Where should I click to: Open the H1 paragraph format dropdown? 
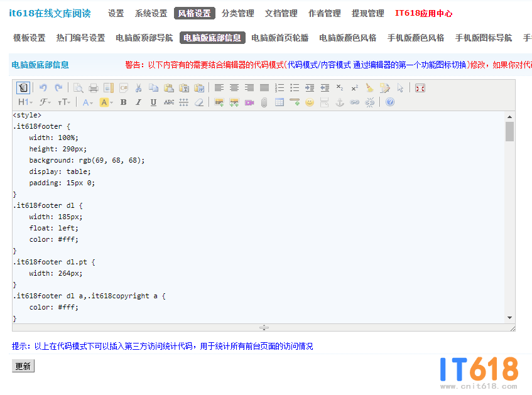(25, 102)
